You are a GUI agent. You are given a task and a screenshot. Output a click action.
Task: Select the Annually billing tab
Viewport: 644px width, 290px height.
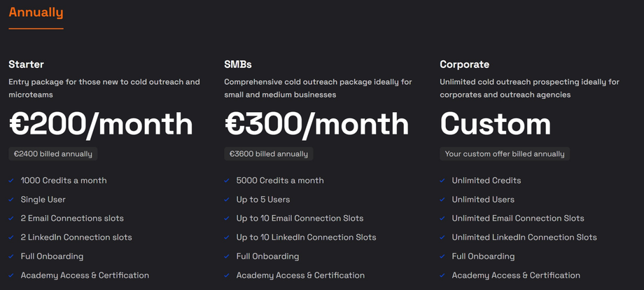tap(36, 13)
